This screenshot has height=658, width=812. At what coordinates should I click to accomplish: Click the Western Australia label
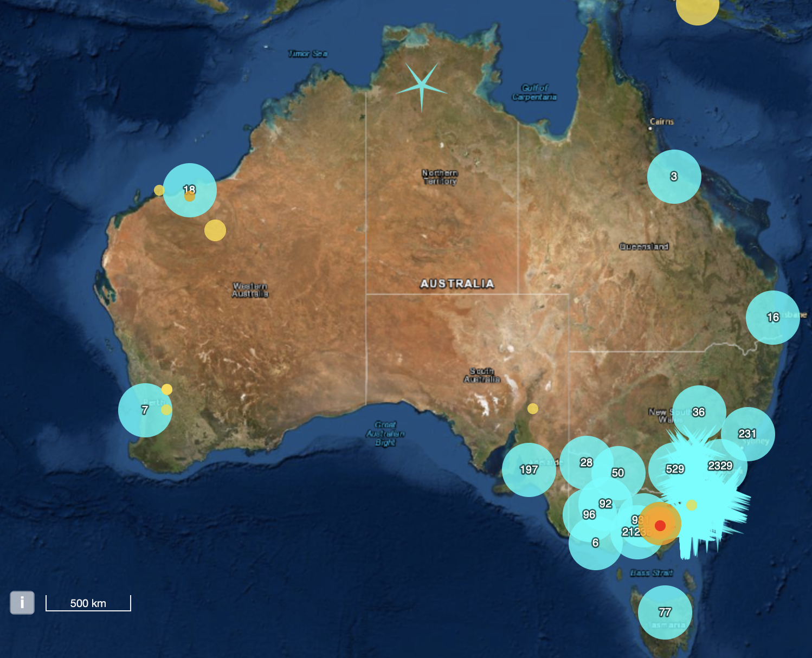(250, 290)
